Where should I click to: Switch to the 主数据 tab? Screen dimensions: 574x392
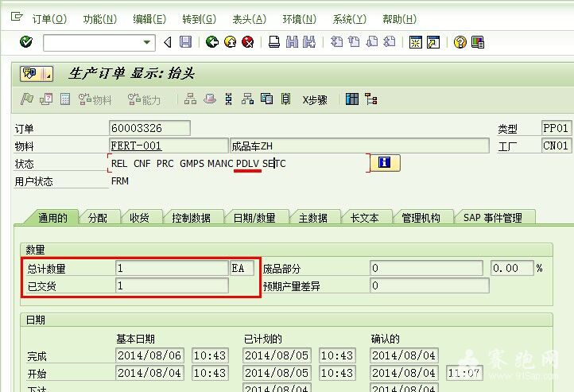tap(313, 218)
